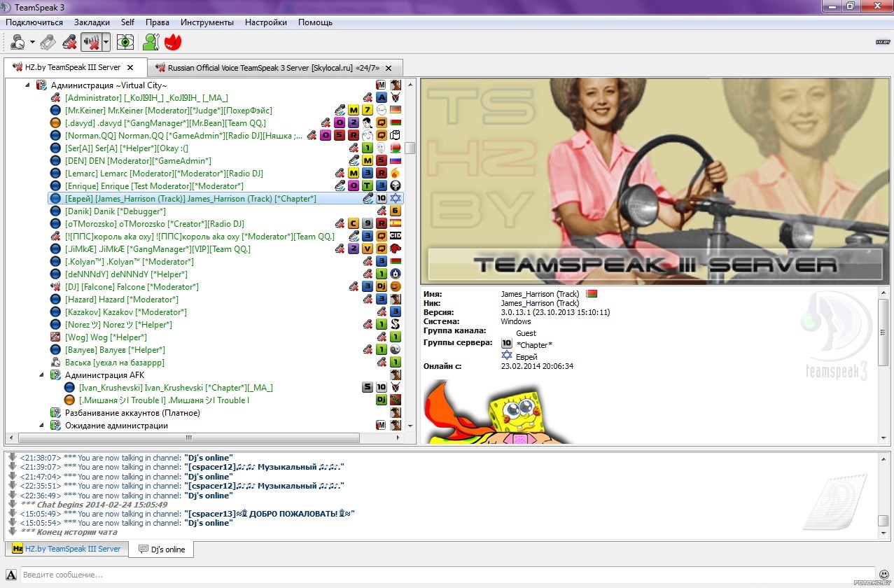Close the Russian Official Voice server tab
The width and height of the screenshot is (894, 588).
coord(389,68)
